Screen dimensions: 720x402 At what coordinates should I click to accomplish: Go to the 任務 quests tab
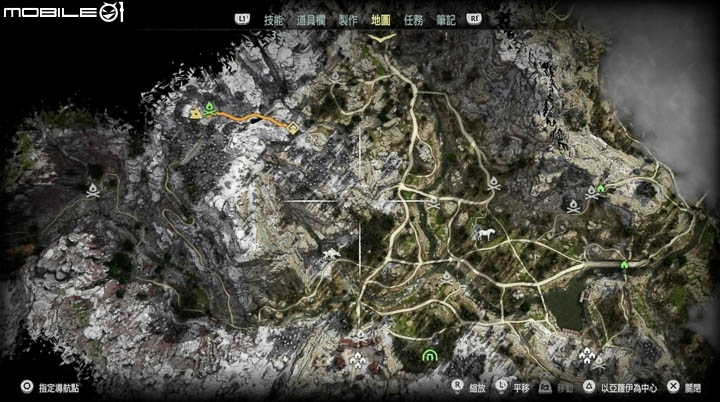[413, 20]
